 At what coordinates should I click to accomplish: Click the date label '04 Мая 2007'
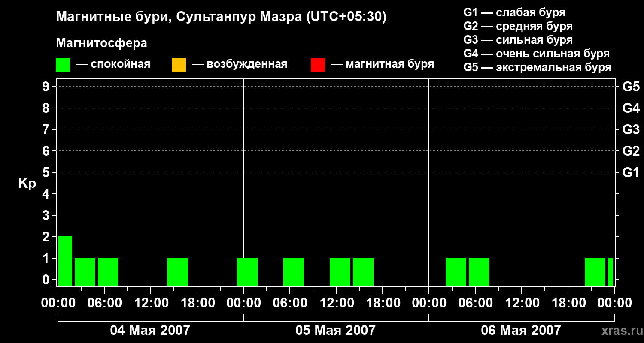(x=150, y=330)
